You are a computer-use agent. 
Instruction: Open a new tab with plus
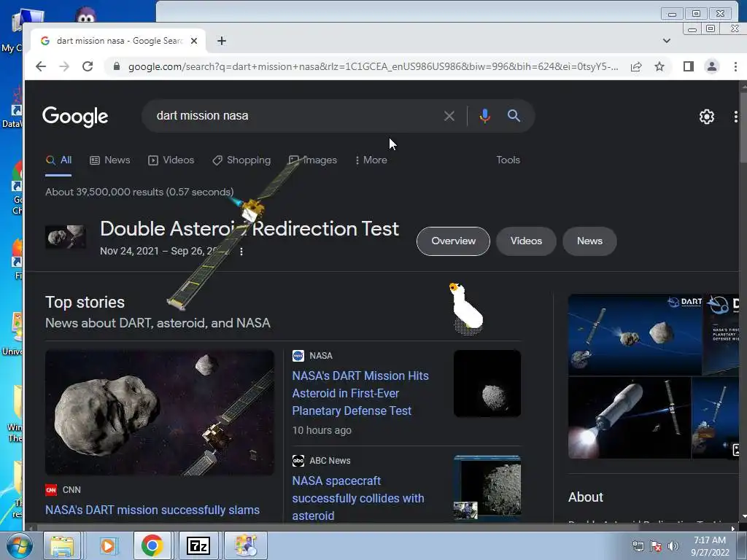222,41
